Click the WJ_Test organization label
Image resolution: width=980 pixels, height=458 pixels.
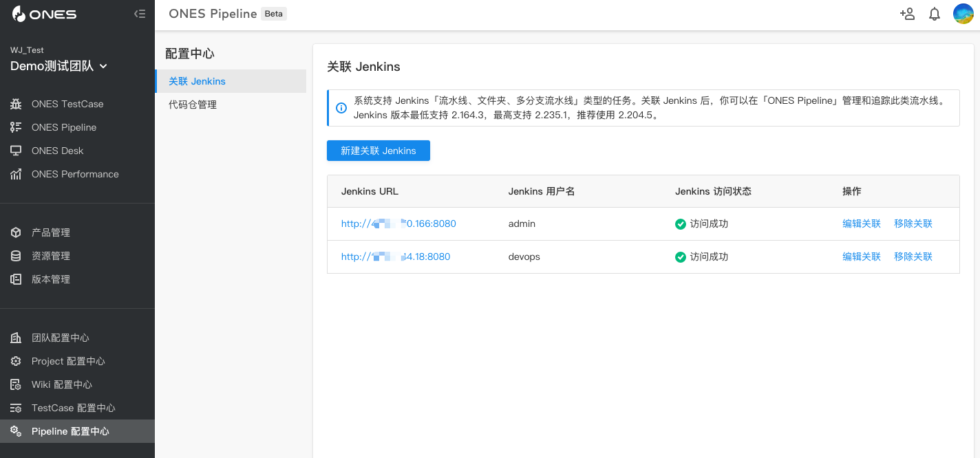tap(27, 50)
